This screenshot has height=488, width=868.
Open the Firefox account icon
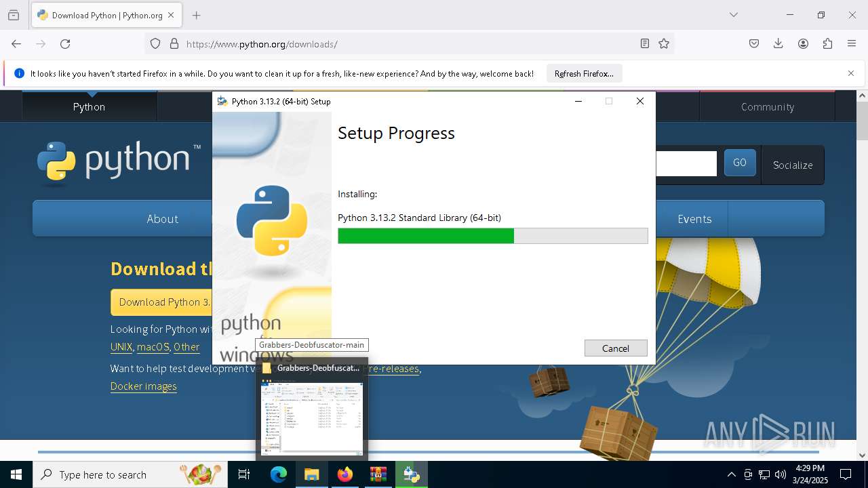(803, 44)
